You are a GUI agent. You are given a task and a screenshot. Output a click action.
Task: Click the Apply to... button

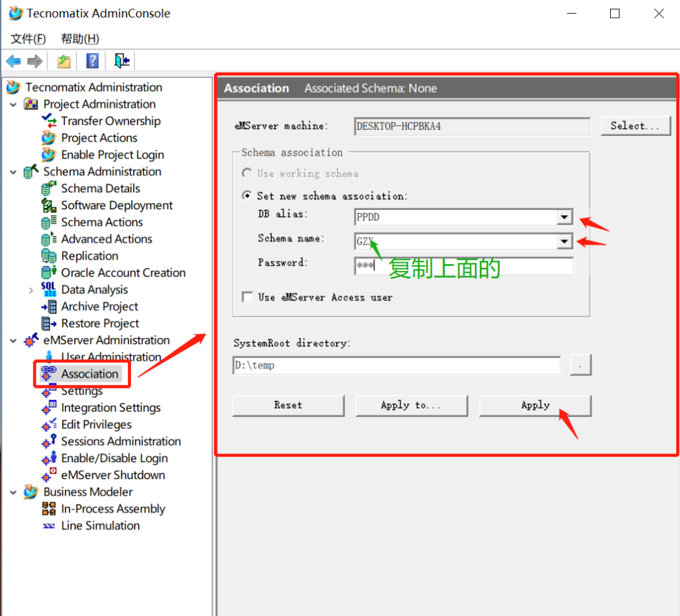pyautogui.click(x=411, y=405)
